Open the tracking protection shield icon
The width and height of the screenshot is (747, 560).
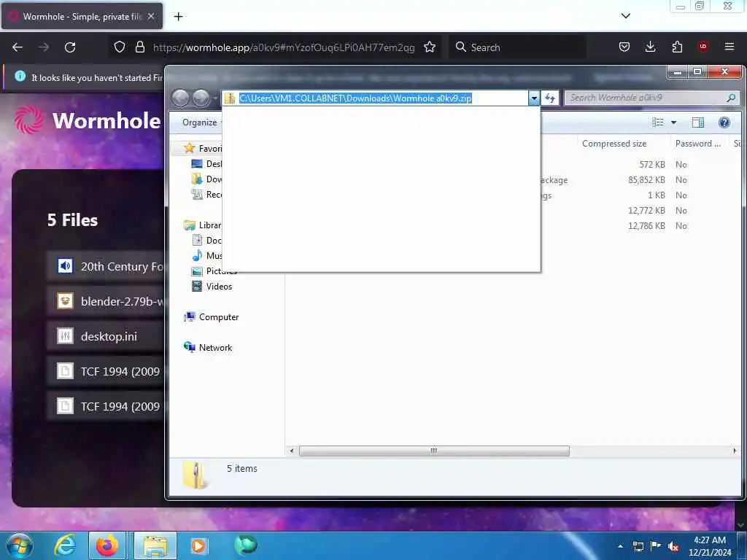click(x=120, y=47)
